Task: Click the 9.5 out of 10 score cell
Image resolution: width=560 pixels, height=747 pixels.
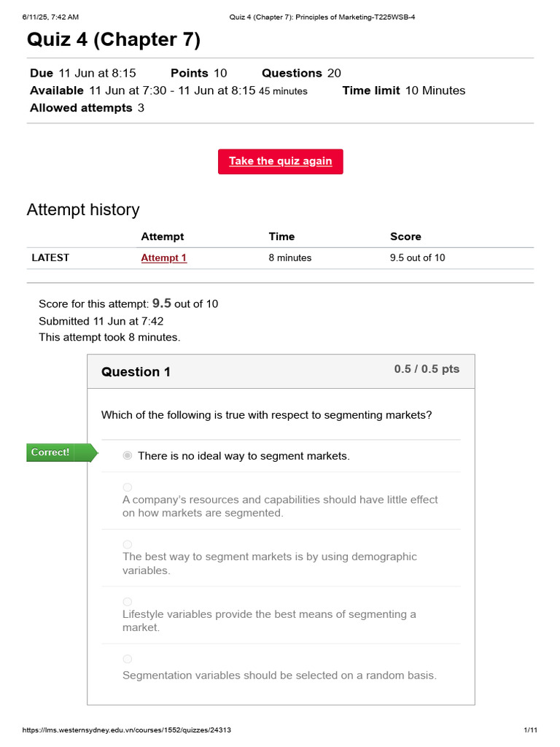Action: [417, 258]
